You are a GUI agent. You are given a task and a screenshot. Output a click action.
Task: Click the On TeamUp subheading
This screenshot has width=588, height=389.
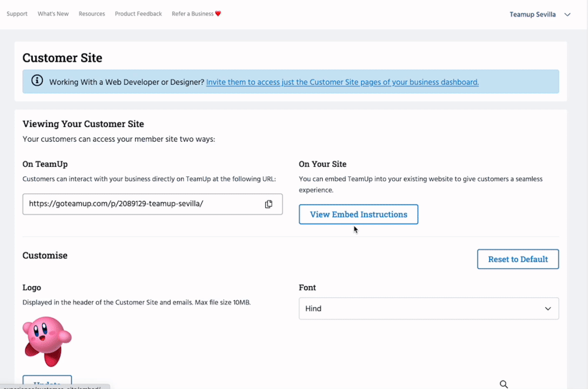(45, 164)
